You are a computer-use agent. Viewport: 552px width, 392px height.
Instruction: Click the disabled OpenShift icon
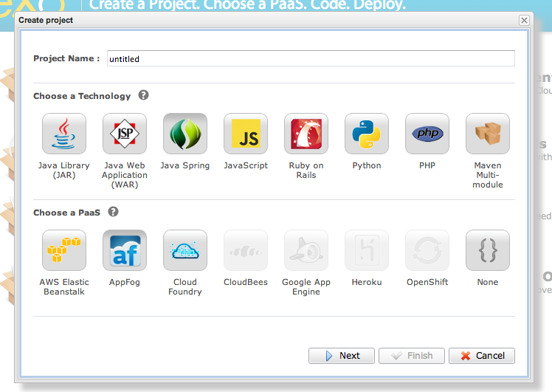pyautogui.click(x=427, y=250)
